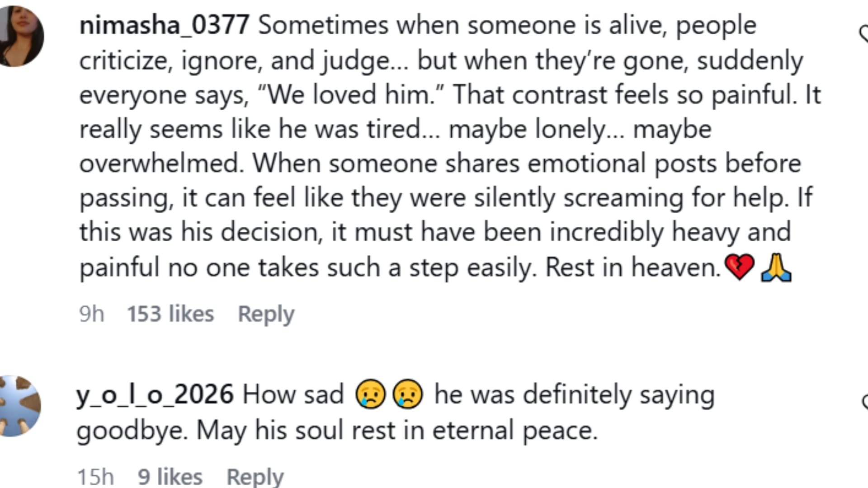
Task: View the 153 likes list
Action: pyautogui.click(x=170, y=314)
